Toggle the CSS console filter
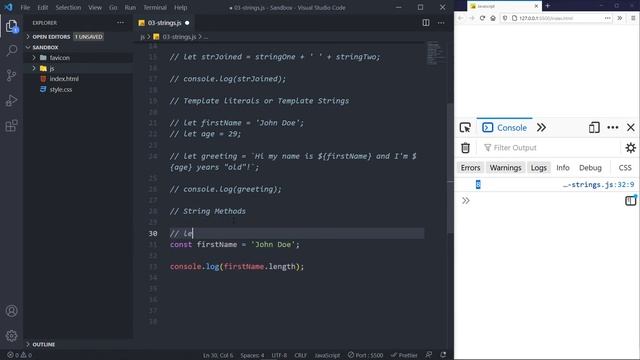Image resolution: width=640 pixels, height=360 pixels. (x=625, y=168)
